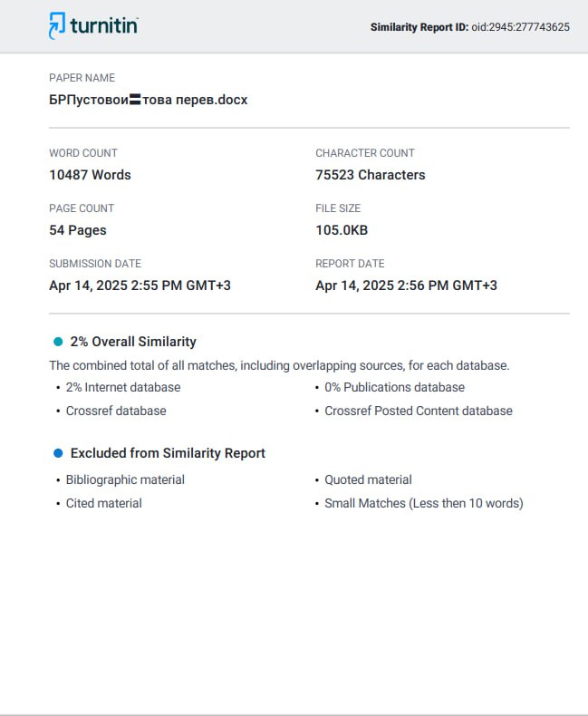Click the paper file name text
The width and height of the screenshot is (588, 716).
(x=149, y=100)
